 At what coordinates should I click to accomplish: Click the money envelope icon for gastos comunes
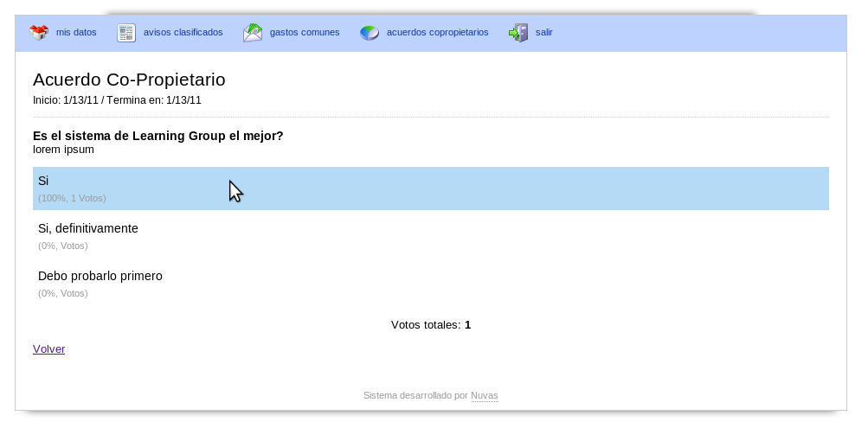[253, 33]
